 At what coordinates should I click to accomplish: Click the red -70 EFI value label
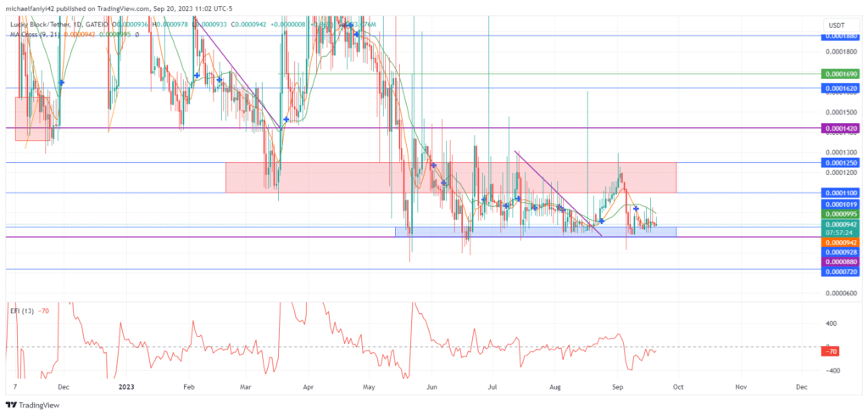831,351
